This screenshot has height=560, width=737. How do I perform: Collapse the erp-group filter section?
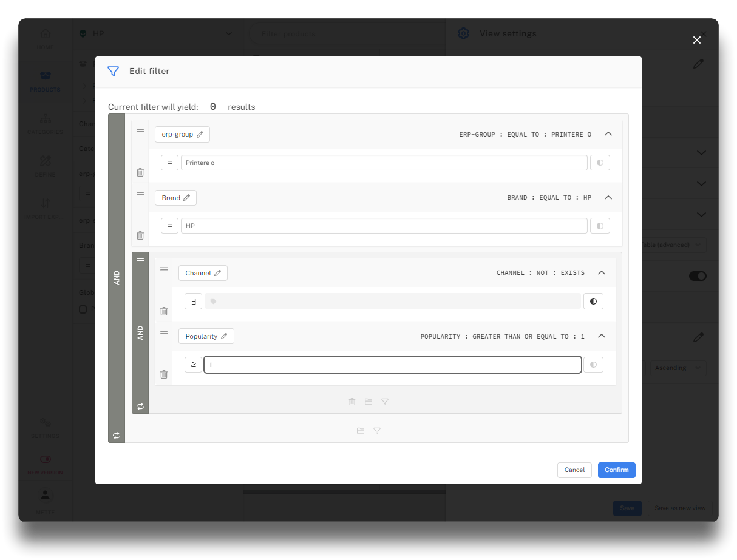tap(608, 134)
